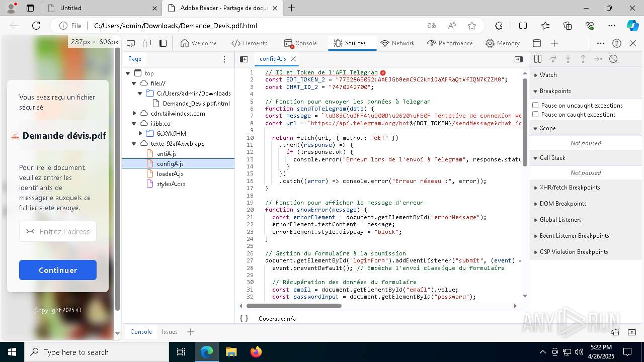Viewport: 644px width, 362px height.
Task: Deactivate breakpoints icon
Action: tap(613, 59)
